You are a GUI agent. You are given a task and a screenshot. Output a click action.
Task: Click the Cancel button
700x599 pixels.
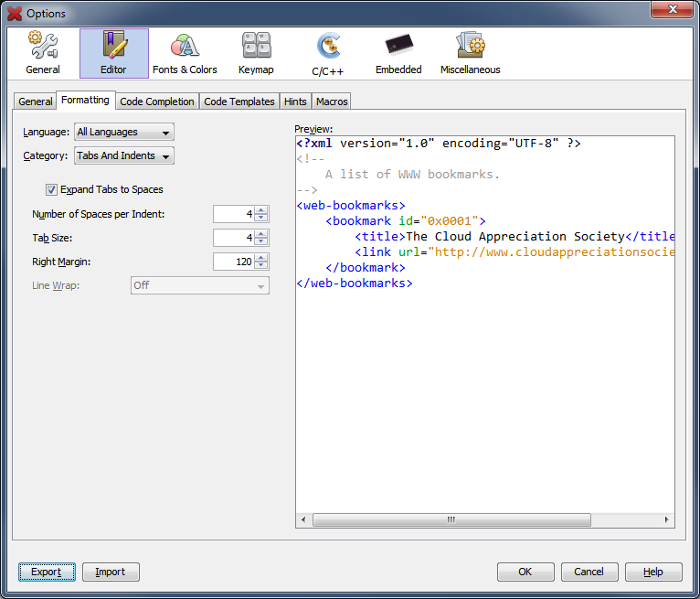tap(589, 572)
